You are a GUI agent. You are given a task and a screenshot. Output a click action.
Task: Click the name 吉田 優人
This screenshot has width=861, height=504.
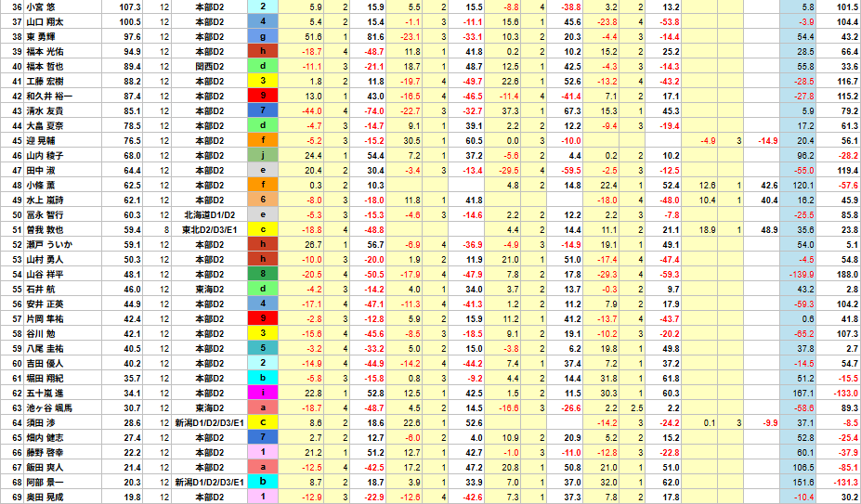pos(45,364)
